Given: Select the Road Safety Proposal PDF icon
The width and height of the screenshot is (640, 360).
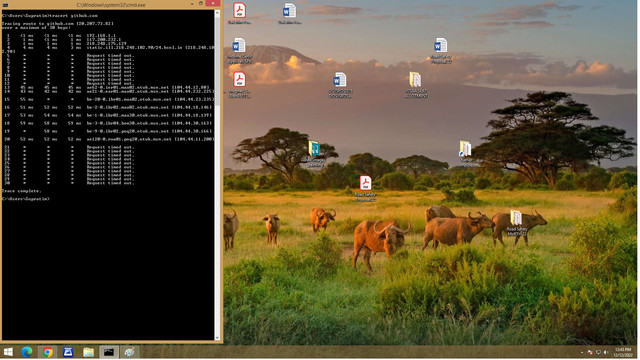Looking at the screenshot, I should point(365,188).
